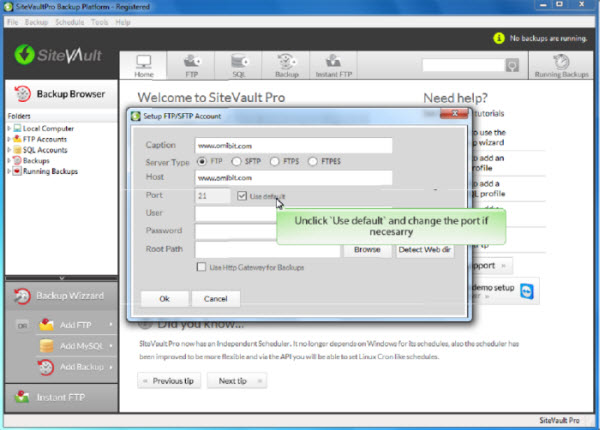Open the Running Backups toolbar icon

coord(561,66)
